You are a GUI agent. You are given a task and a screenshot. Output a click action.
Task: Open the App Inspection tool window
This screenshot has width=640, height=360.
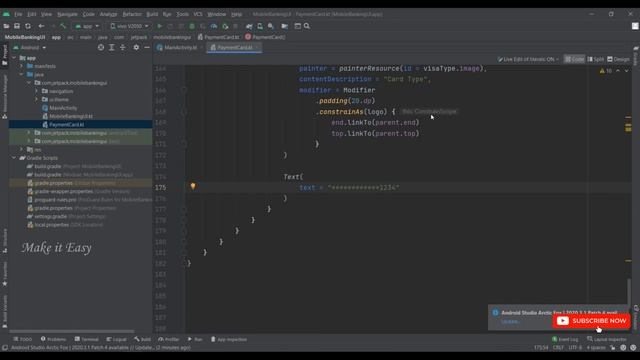click(229, 339)
